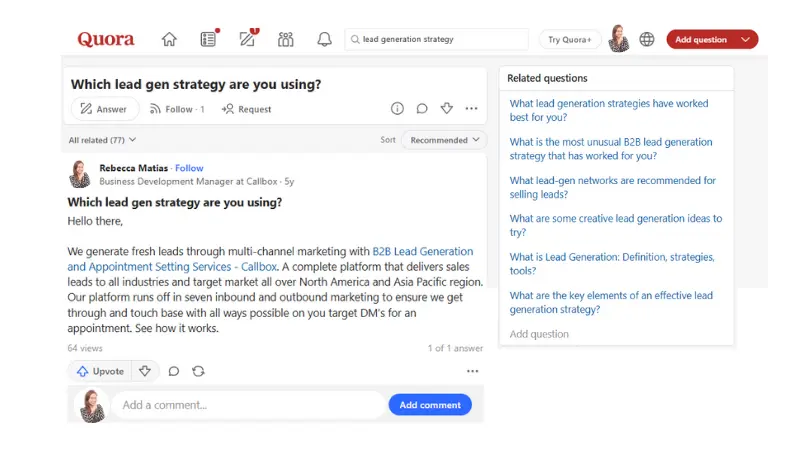Open 'What lead-gen networks are recommended' question
The width and height of the screenshot is (800, 450).
pyautogui.click(x=612, y=187)
